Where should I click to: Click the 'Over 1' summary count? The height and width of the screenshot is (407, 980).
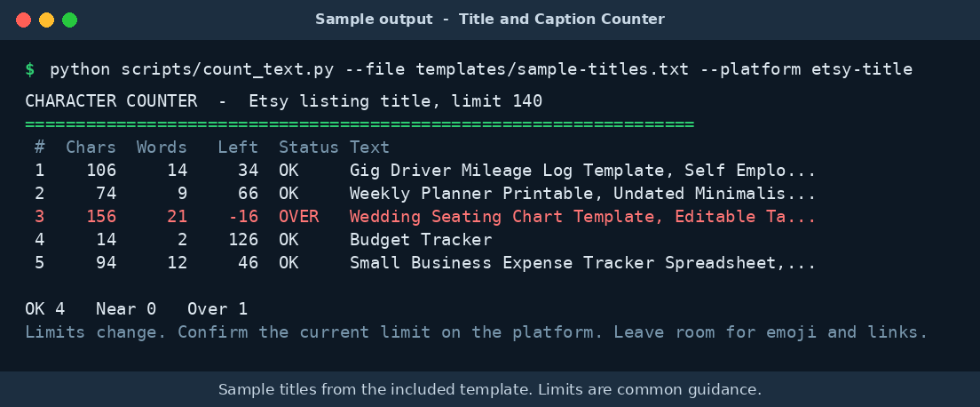(x=217, y=309)
